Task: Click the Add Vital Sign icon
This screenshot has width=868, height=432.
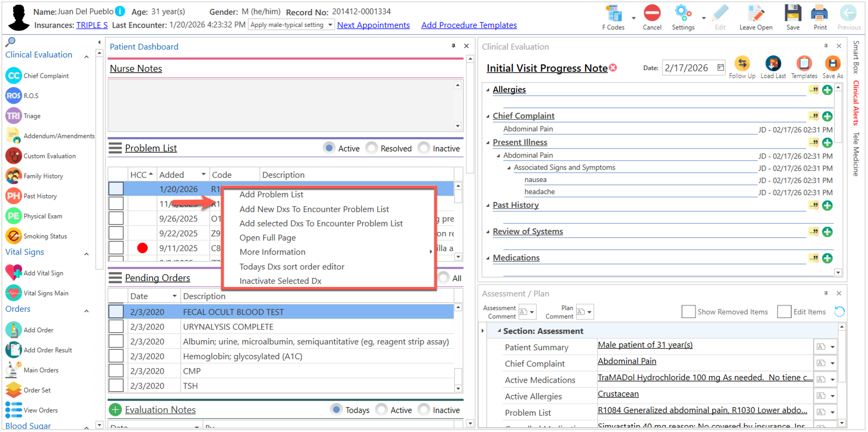Action: click(14, 273)
